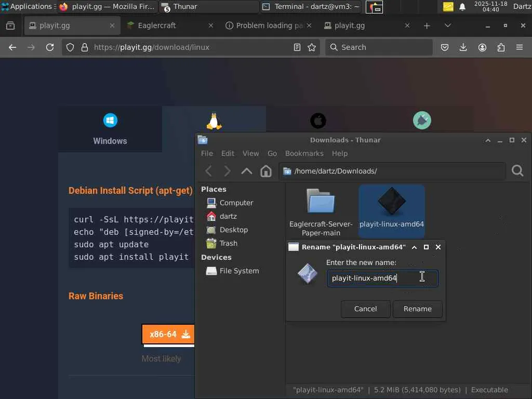Shade the Rename dialog with up arrow

pyautogui.click(x=414, y=247)
